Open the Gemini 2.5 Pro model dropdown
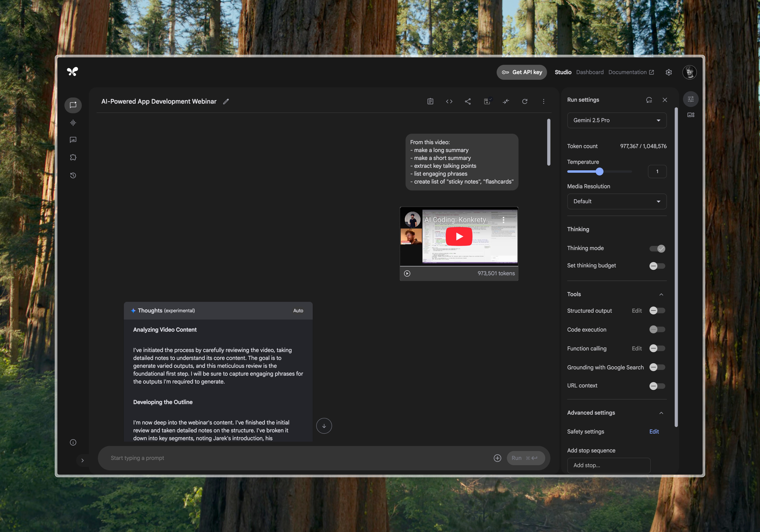 [617, 120]
